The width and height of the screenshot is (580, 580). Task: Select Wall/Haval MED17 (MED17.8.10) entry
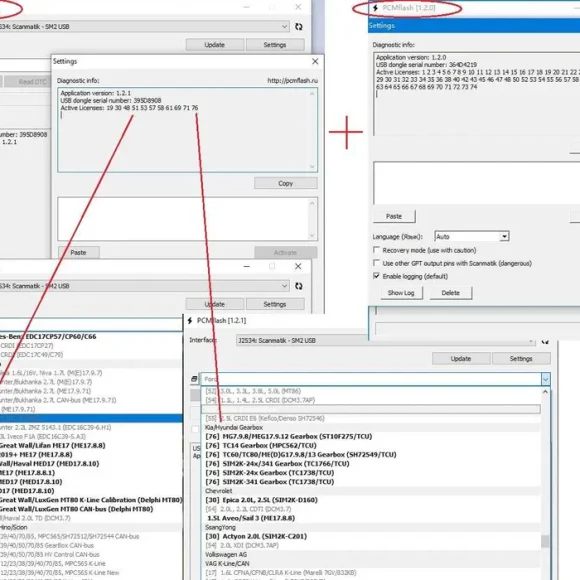(x=50, y=463)
